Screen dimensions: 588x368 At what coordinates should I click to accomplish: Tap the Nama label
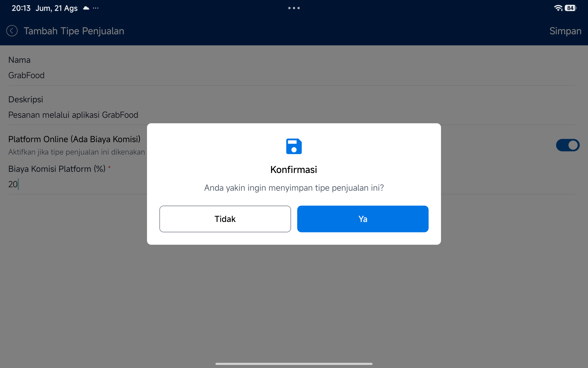20,60
